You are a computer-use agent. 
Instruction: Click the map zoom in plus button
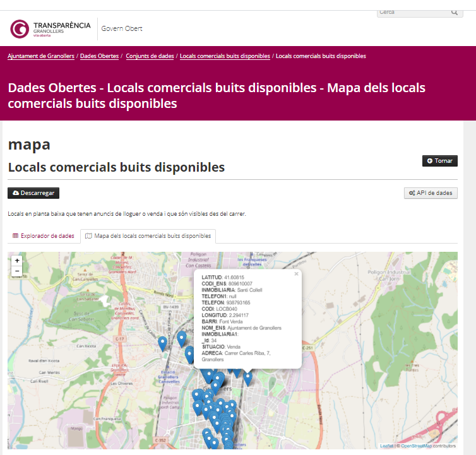coord(17,261)
